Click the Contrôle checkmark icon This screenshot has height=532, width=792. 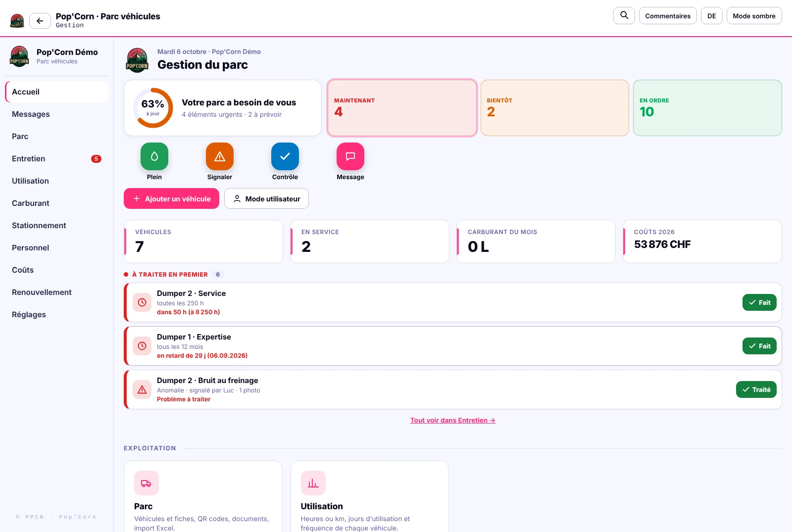pos(285,156)
